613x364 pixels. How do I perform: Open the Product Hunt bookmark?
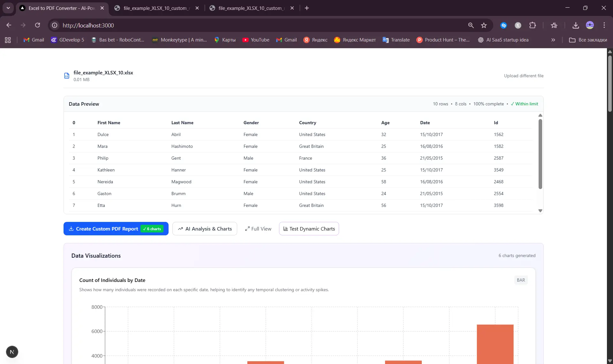(443, 40)
